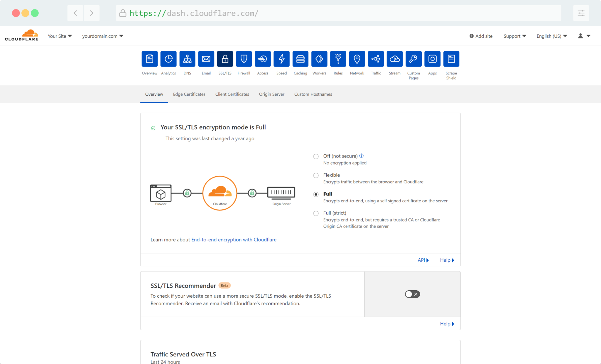Switch to the Client Certificates tab
This screenshot has height=364, width=601.
[232, 94]
